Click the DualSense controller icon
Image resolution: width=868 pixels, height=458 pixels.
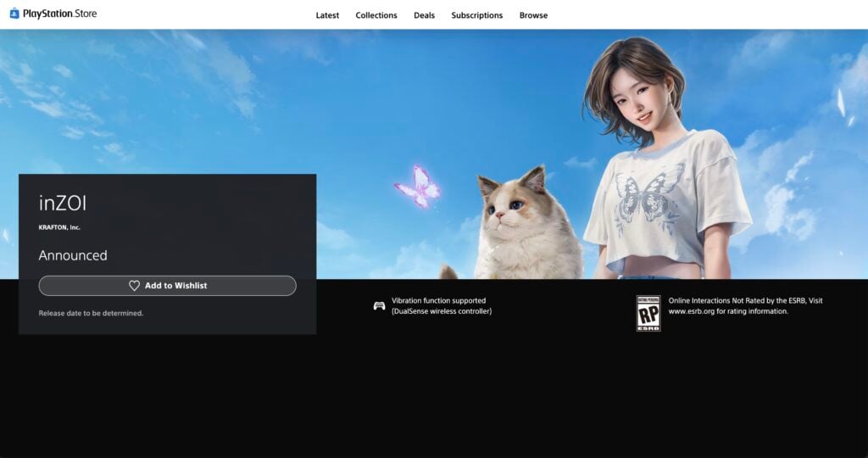tap(379, 305)
